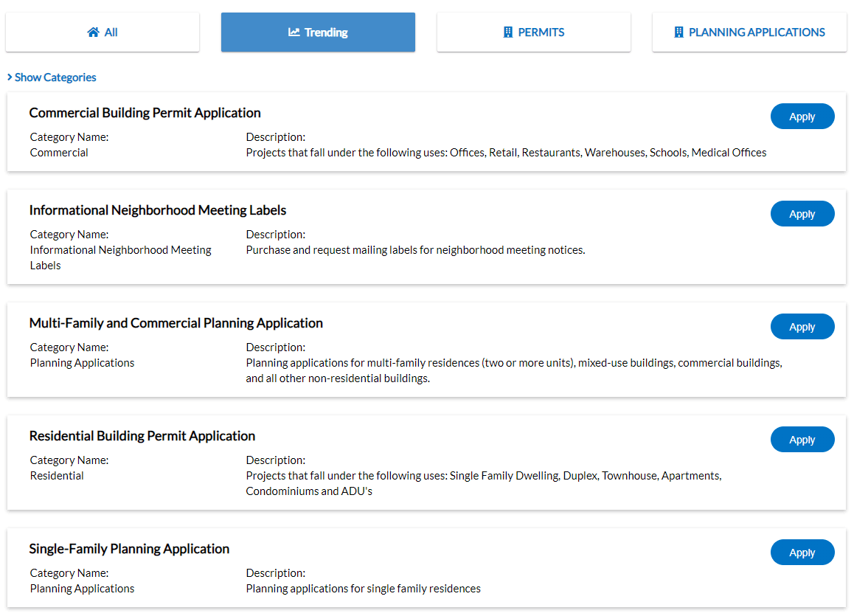Open the Single-Family Planning Application entry
This screenshot has height=616, width=854.
tap(129, 548)
